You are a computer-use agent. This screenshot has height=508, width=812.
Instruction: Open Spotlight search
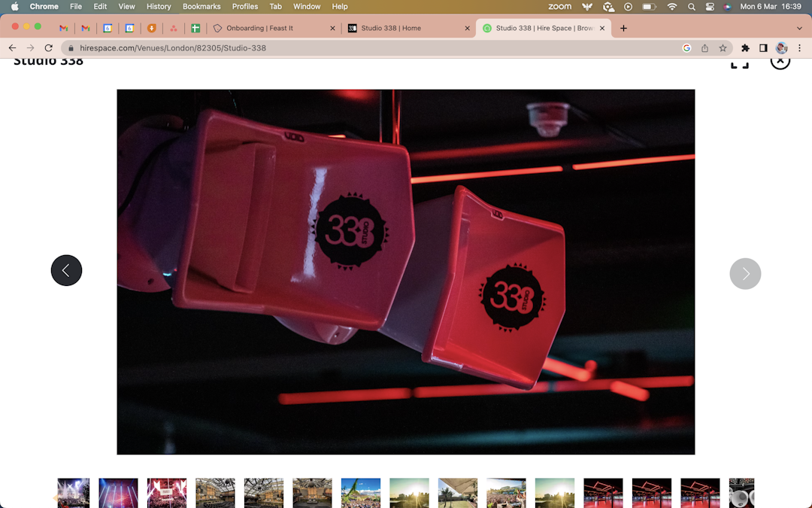click(x=692, y=6)
